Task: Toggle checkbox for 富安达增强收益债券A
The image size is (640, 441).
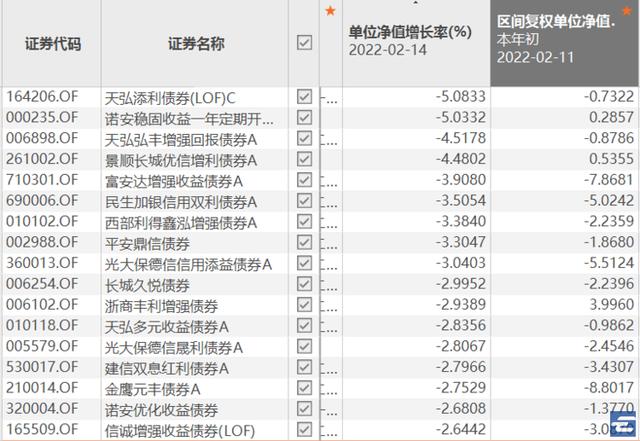Action: click(304, 180)
